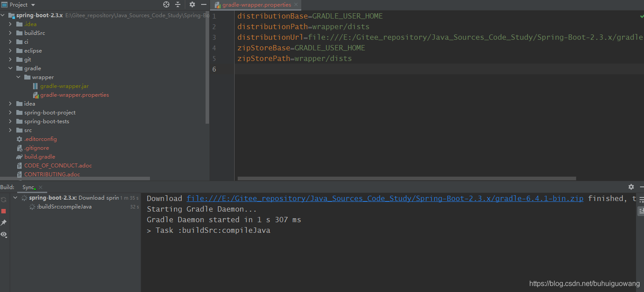This screenshot has width=644, height=292.
Task: Select the build.gradle file
Action: pyautogui.click(x=40, y=157)
